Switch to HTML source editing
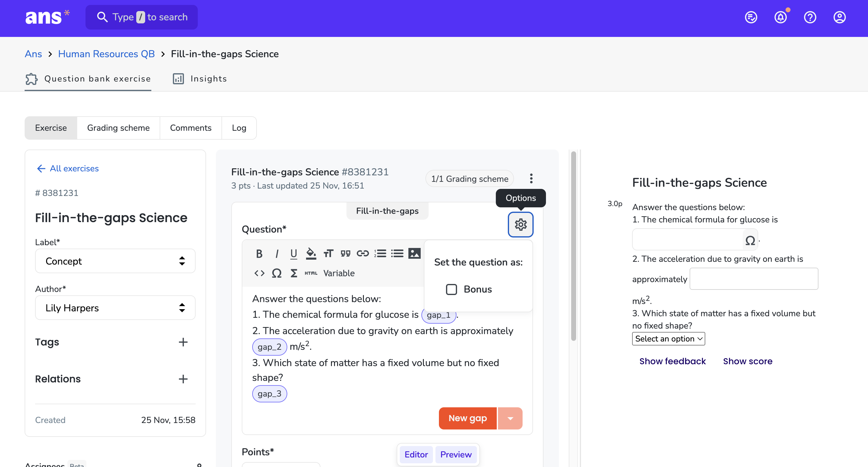Image resolution: width=868 pixels, height=467 pixels. (x=311, y=273)
